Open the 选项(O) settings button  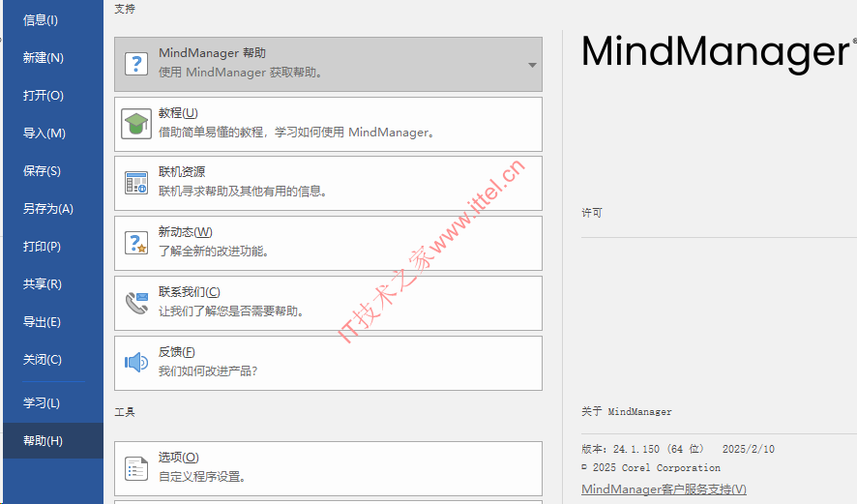pyautogui.click(x=328, y=468)
